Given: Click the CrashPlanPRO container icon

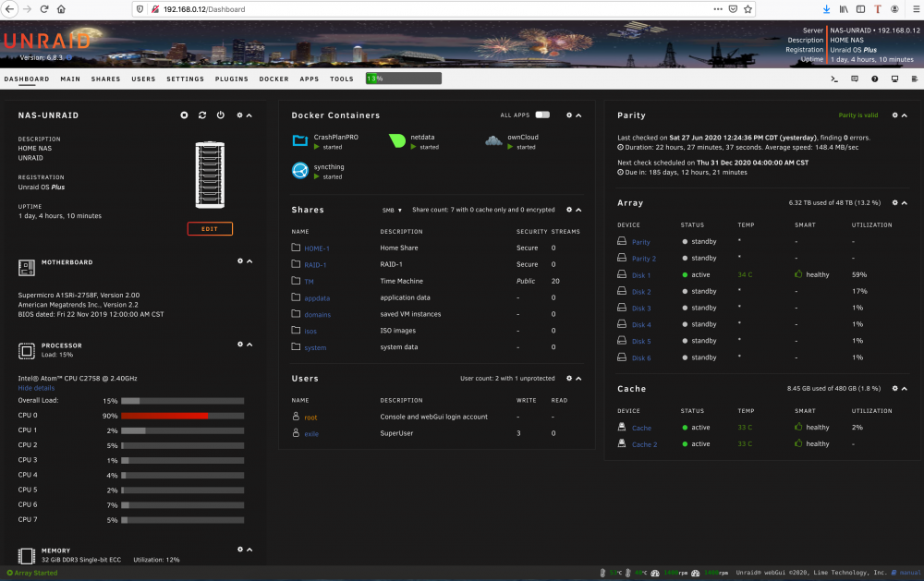Looking at the screenshot, I should pos(300,140).
